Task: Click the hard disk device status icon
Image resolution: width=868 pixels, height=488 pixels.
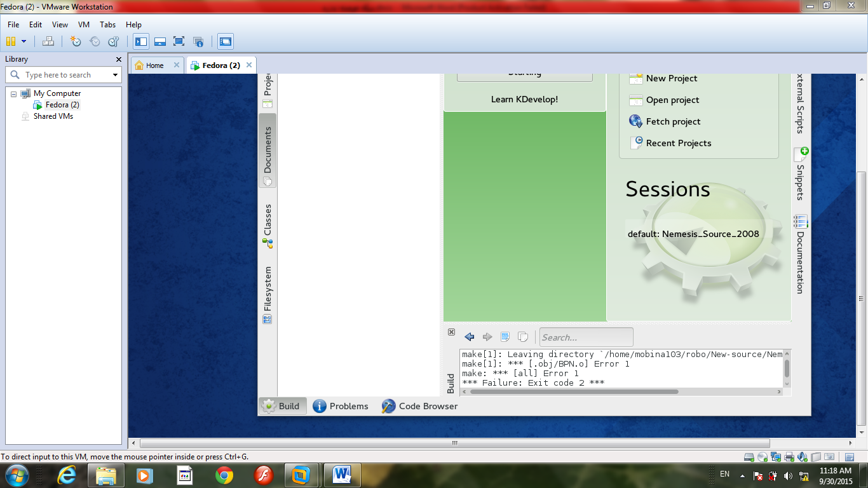Action: pyautogui.click(x=749, y=457)
